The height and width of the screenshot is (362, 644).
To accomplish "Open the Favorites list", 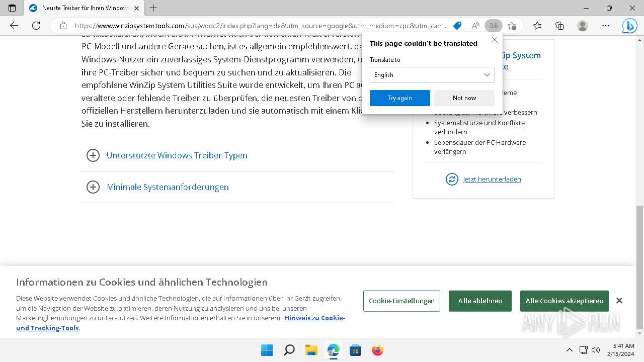I will [537, 26].
